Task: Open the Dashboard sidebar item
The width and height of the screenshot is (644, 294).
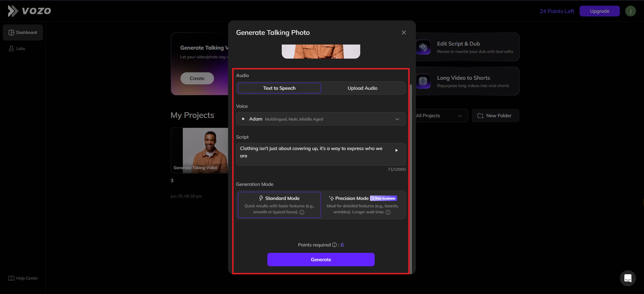Action: point(23,32)
